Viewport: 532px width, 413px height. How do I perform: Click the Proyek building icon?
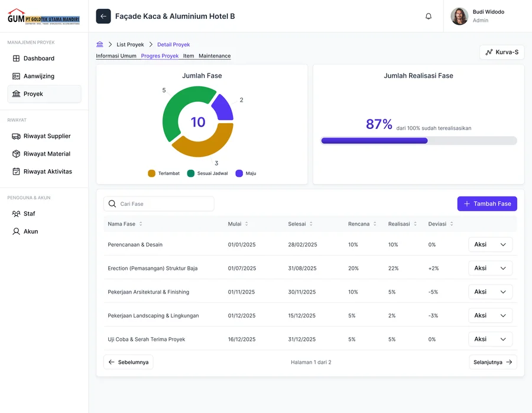[16, 93]
